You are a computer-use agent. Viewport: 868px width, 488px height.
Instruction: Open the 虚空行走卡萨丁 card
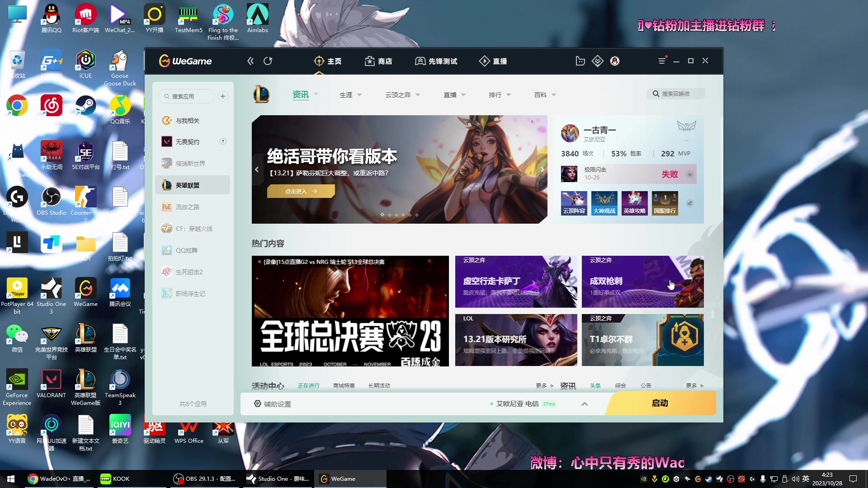tap(516, 282)
